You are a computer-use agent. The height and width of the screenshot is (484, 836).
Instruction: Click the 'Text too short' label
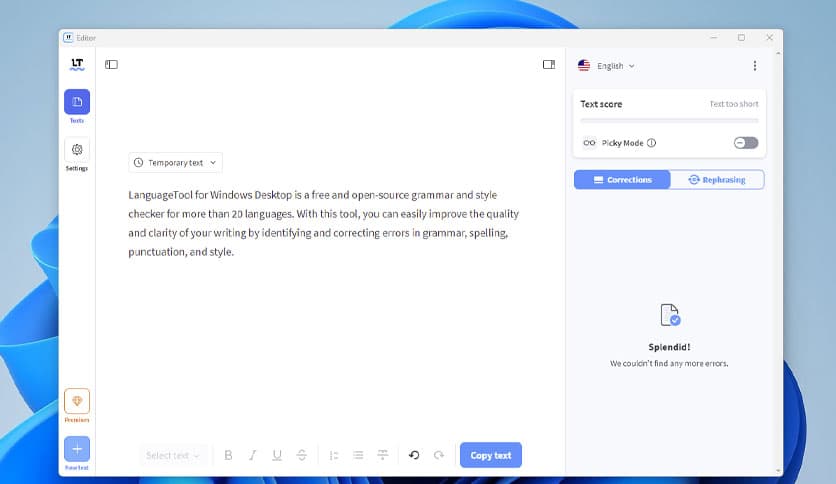coord(734,104)
